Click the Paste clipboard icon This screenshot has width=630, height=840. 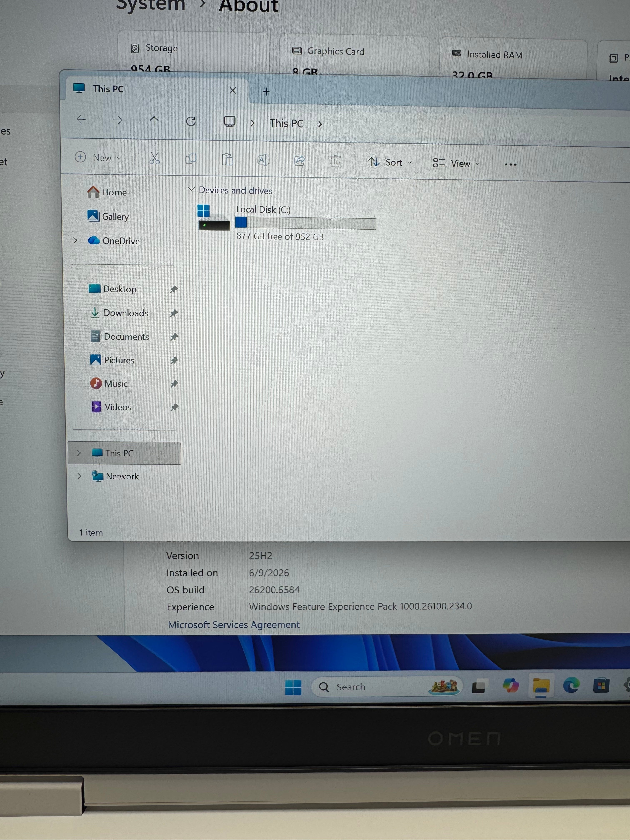[x=227, y=160]
